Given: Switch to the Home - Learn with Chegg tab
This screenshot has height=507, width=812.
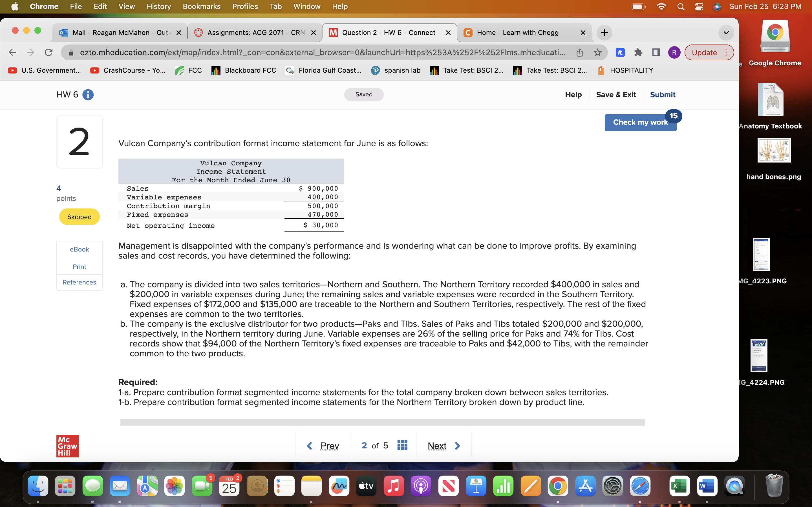Looking at the screenshot, I should click(518, 32).
